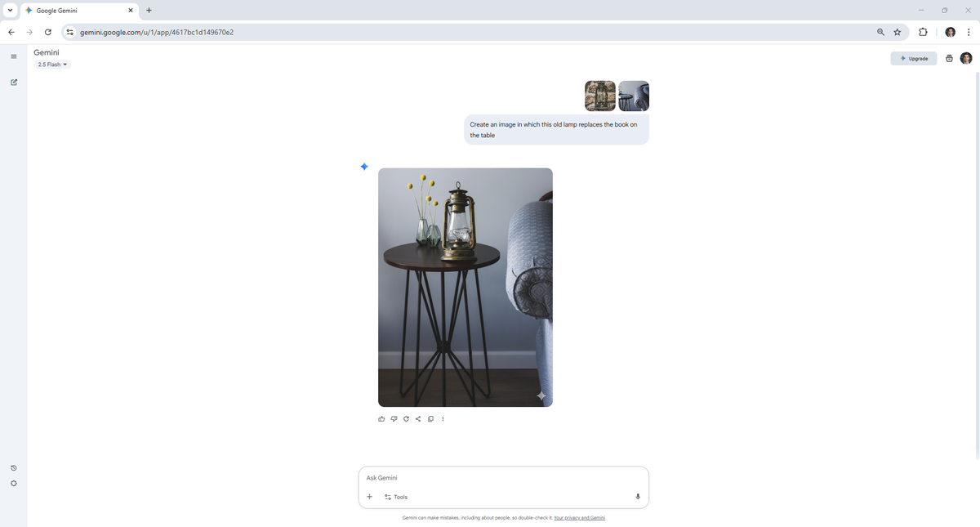The width and height of the screenshot is (980, 527).
Task: Open settings gear in the sidebar
Action: coord(13,484)
